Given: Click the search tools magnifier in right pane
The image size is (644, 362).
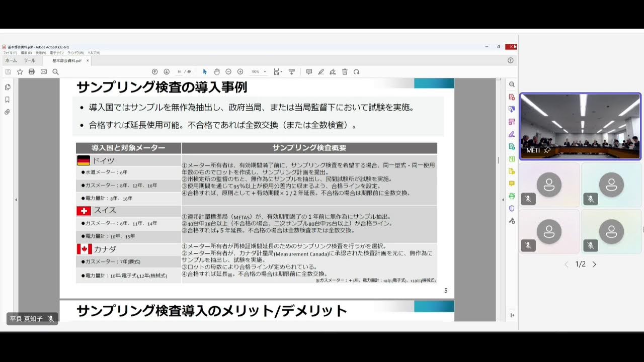Looking at the screenshot, I should 512,84.
